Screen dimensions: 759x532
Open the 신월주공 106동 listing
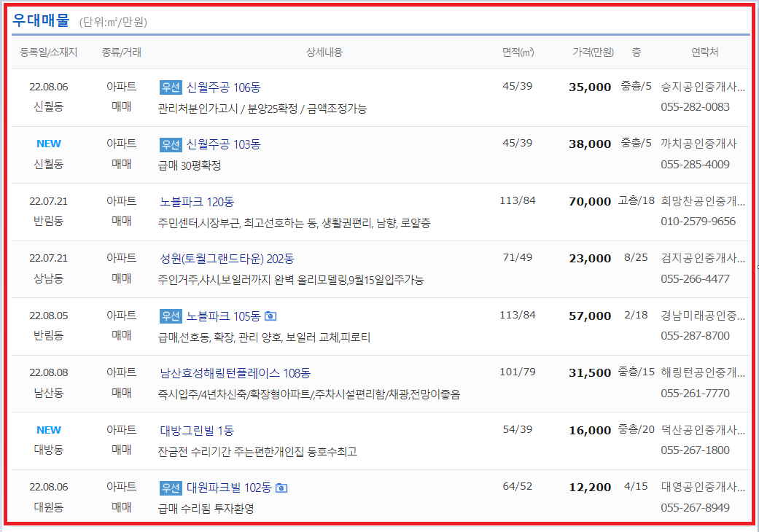pos(223,87)
